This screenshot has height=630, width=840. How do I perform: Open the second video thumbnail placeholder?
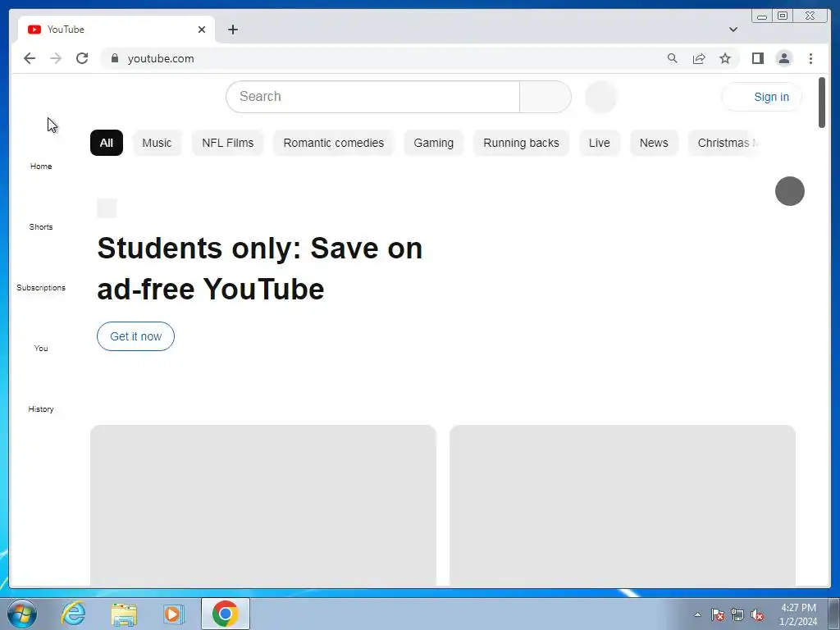[x=623, y=505]
